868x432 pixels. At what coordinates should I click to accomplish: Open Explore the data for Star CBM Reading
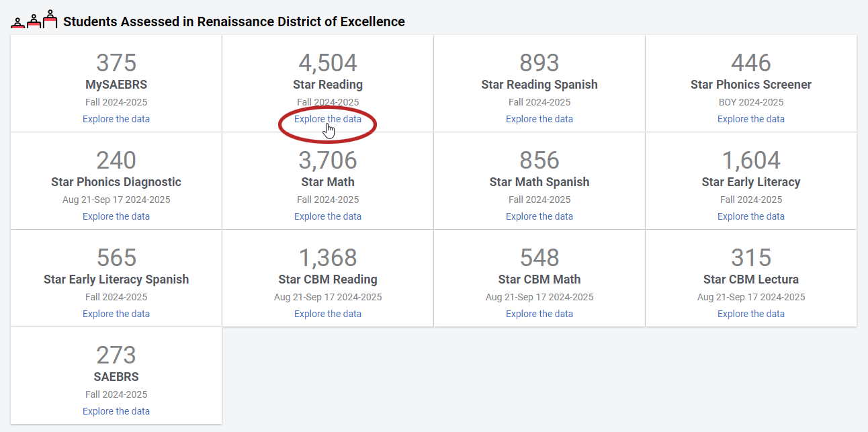coord(328,314)
